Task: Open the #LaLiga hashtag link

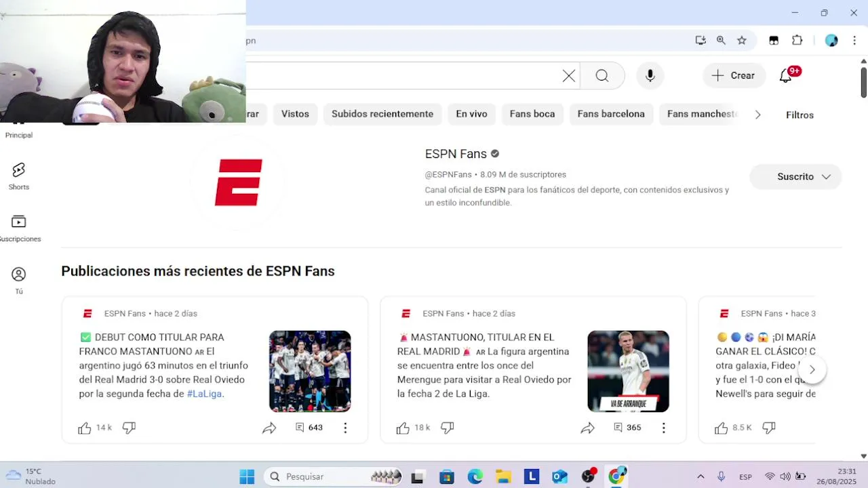Action: tap(204, 394)
